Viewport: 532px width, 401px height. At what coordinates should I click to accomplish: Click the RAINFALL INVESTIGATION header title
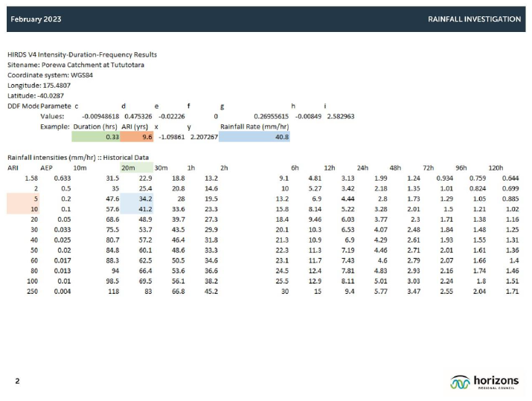[x=474, y=19]
